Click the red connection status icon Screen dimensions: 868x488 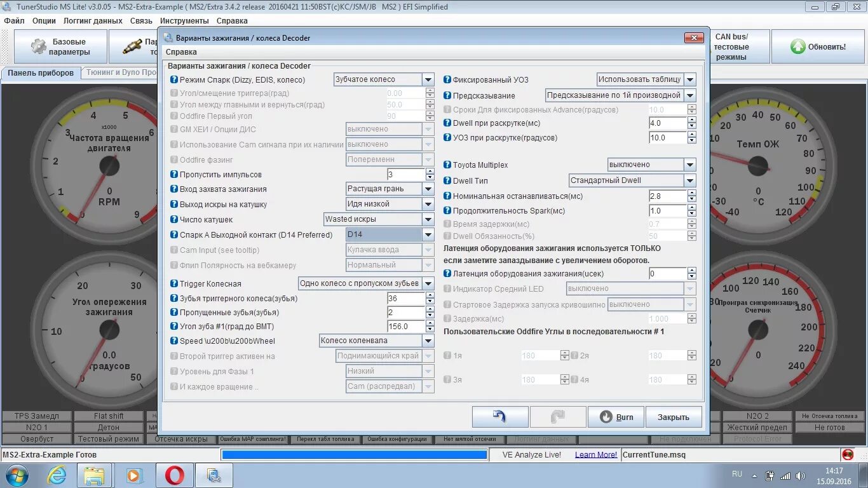pyautogui.click(x=848, y=455)
